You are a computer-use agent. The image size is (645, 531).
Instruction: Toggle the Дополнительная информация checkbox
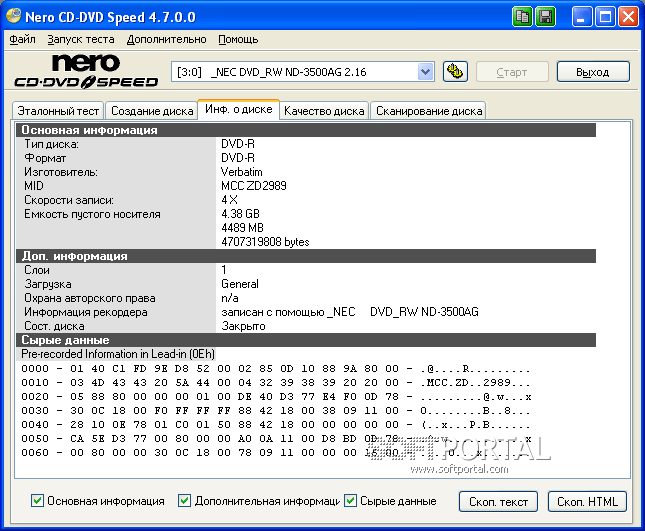(184, 501)
